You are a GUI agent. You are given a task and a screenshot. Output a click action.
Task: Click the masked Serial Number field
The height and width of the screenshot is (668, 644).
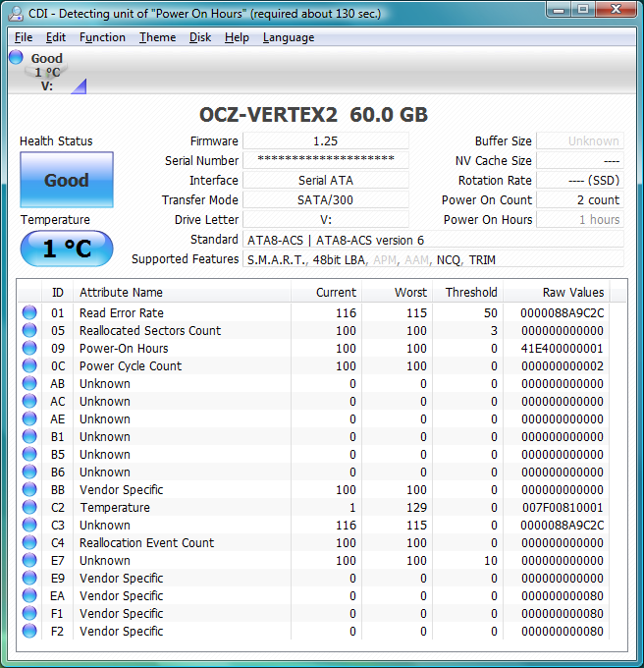(x=326, y=160)
